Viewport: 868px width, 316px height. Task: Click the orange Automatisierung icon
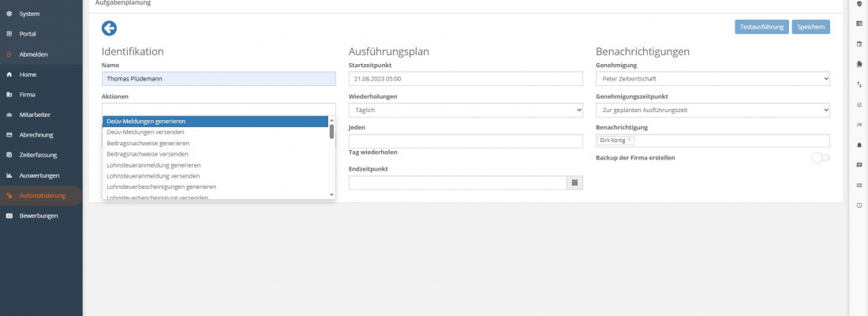pyautogui.click(x=9, y=196)
